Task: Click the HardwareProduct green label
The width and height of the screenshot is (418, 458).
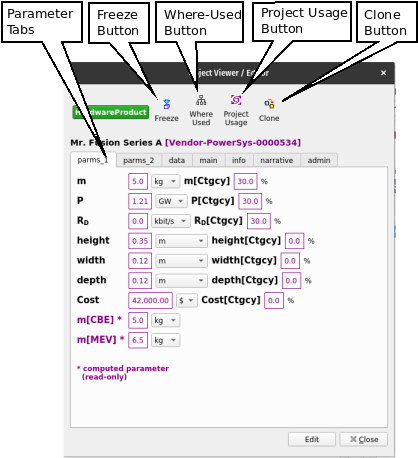Action: tap(111, 112)
